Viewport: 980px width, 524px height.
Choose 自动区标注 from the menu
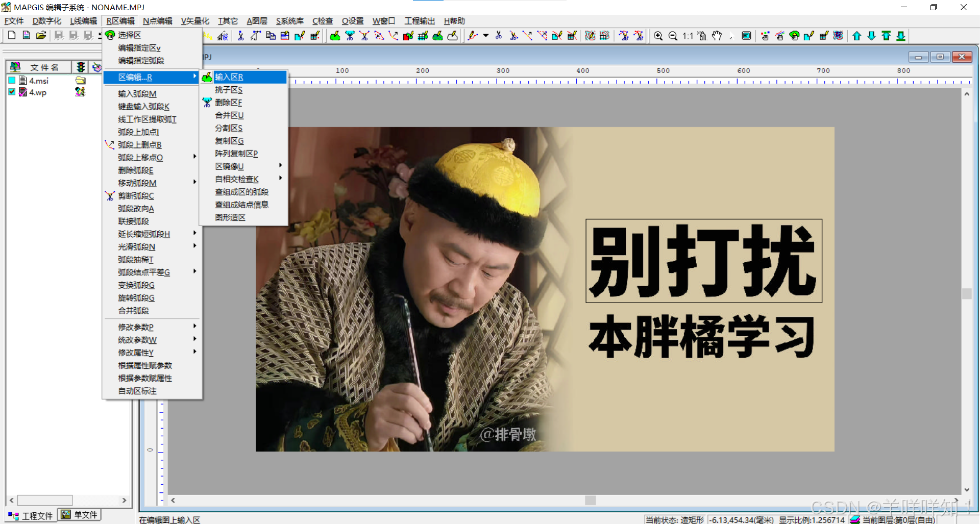152,391
